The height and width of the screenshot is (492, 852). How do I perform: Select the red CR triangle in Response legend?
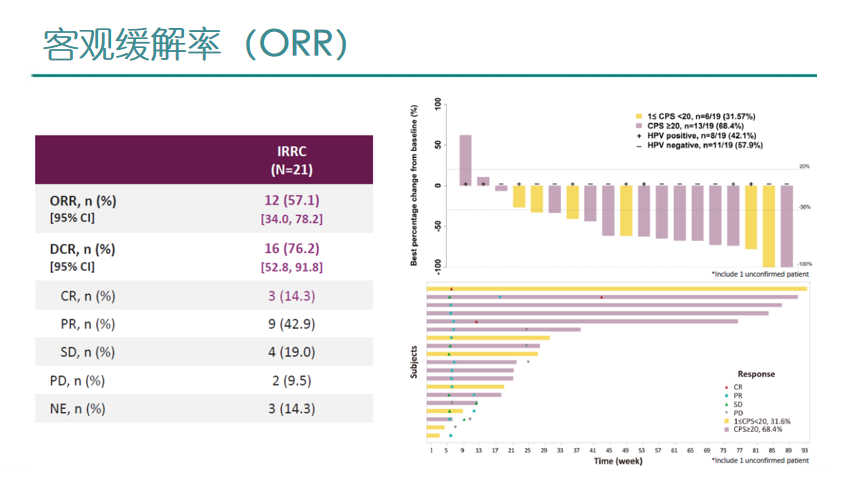[724, 386]
